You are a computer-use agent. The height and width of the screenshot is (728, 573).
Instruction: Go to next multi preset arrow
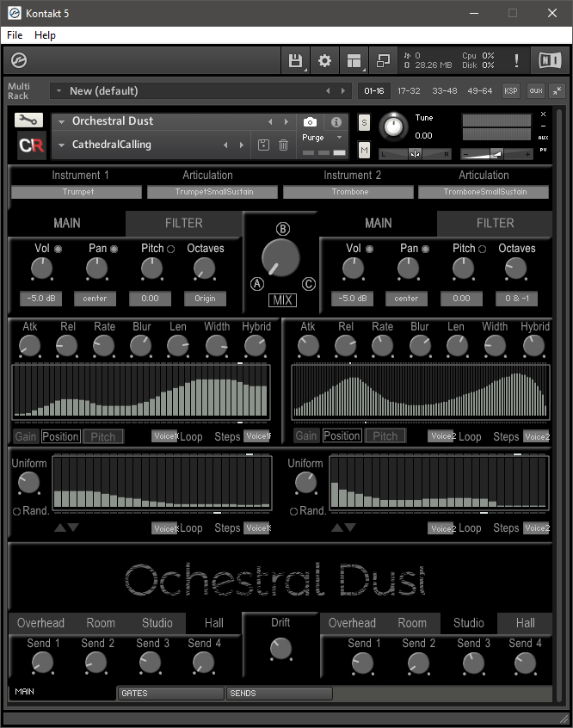(343, 91)
